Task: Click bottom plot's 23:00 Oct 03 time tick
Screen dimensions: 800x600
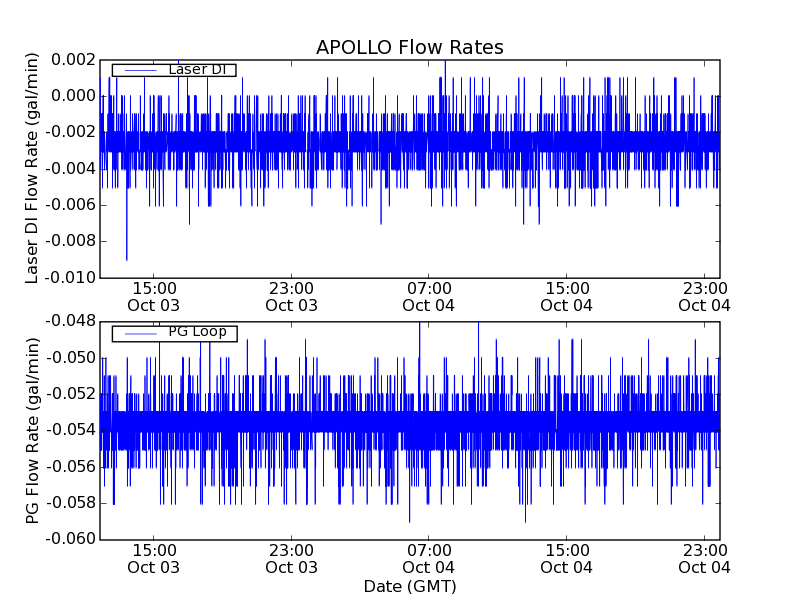Action: pos(292,558)
